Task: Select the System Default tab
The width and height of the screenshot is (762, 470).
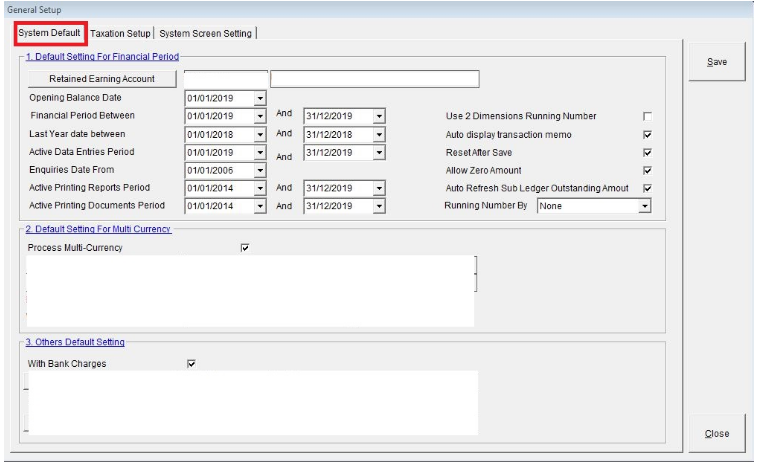Action: (x=49, y=33)
